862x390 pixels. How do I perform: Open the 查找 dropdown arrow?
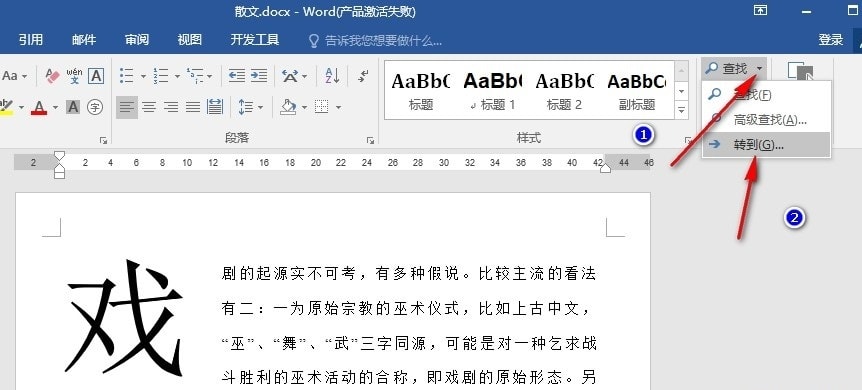click(x=759, y=68)
